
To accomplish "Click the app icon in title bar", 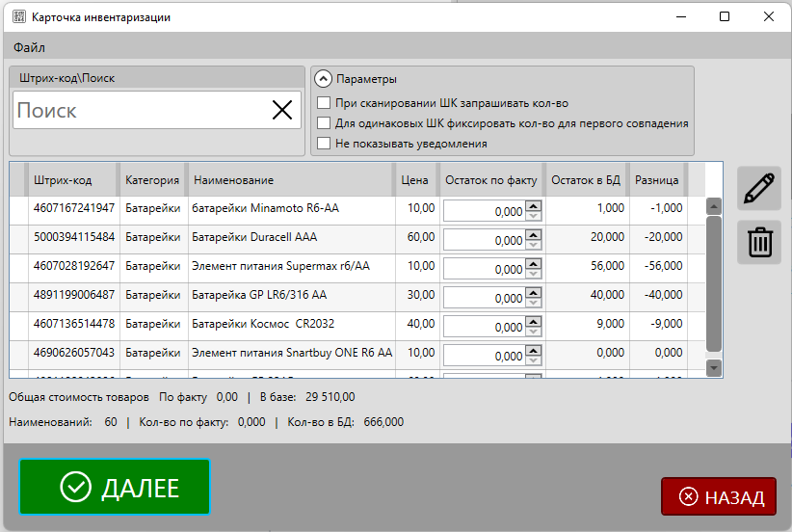I will tap(17, 17).
